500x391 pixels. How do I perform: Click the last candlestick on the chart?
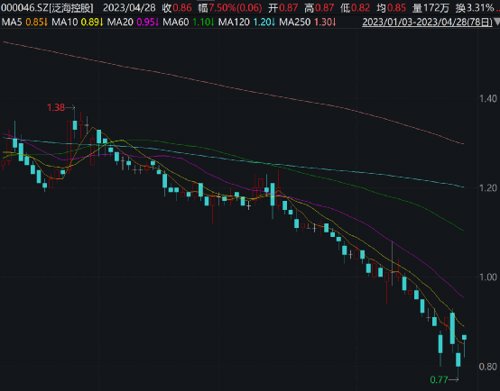point(464,338)
